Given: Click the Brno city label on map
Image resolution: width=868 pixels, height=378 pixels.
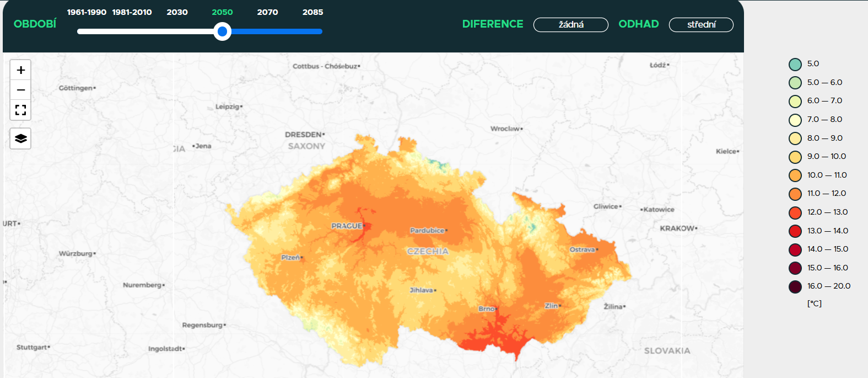Looking at the screenshot, I should [487, 308].
